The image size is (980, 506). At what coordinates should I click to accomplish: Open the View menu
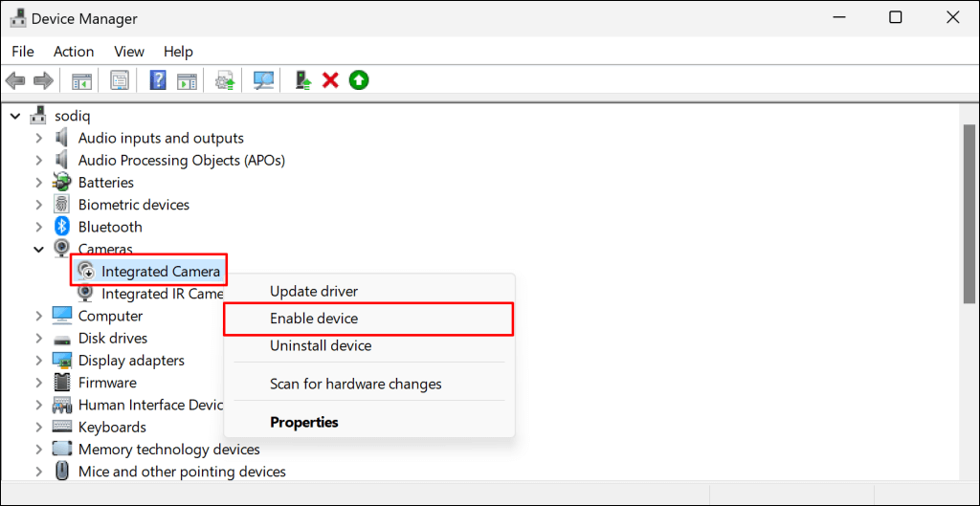point(129,52)
